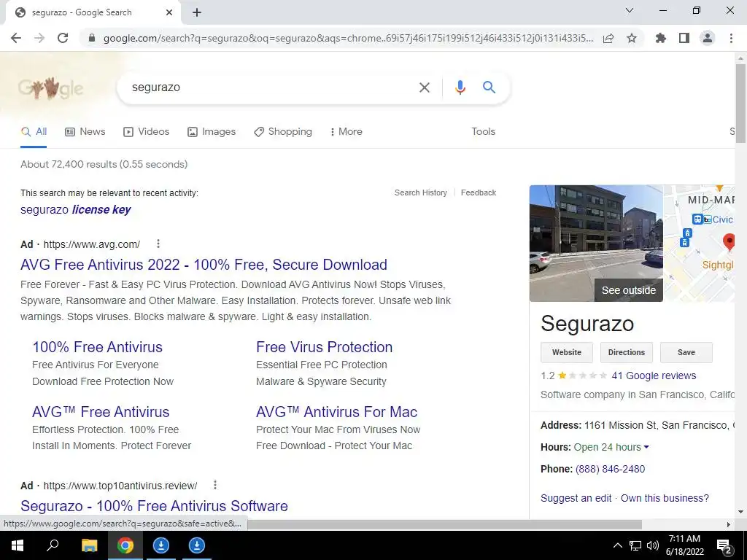Open the Windows Start menu
This screenshot has width=747, height=560.
(x=18, y=545)
